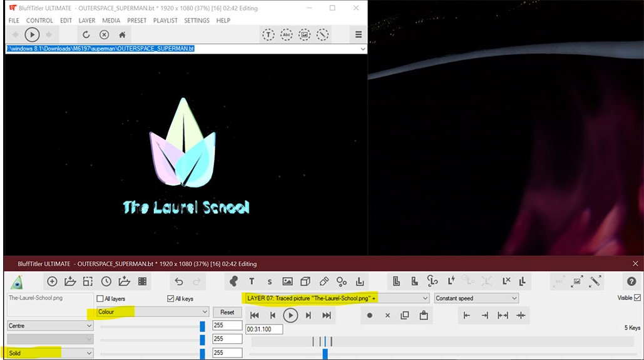Step to the previous key
Viewport: 644px width, 360px height.
[x=272, y=315]
